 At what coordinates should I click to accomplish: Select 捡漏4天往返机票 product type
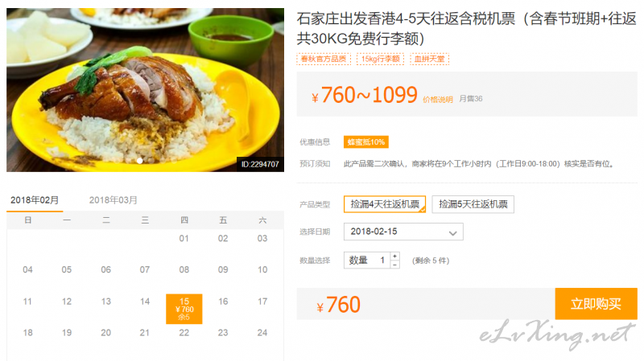[385, 204]
